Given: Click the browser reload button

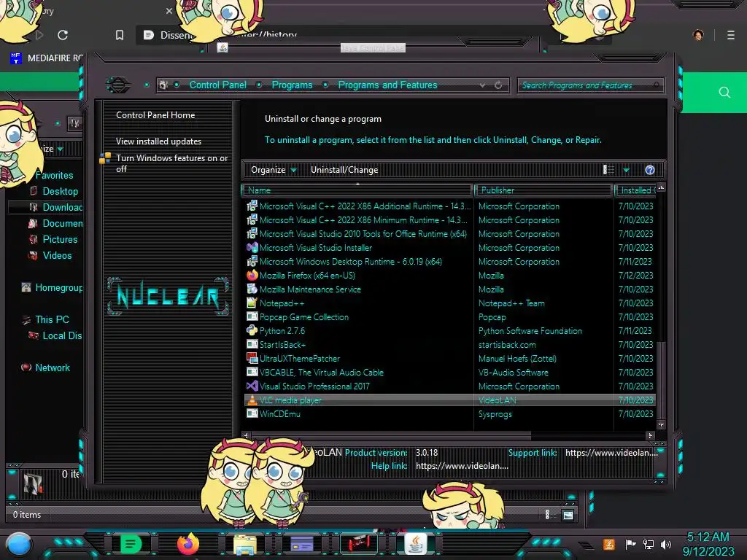Looking at the screenshot, I should (x=63, y=35).
